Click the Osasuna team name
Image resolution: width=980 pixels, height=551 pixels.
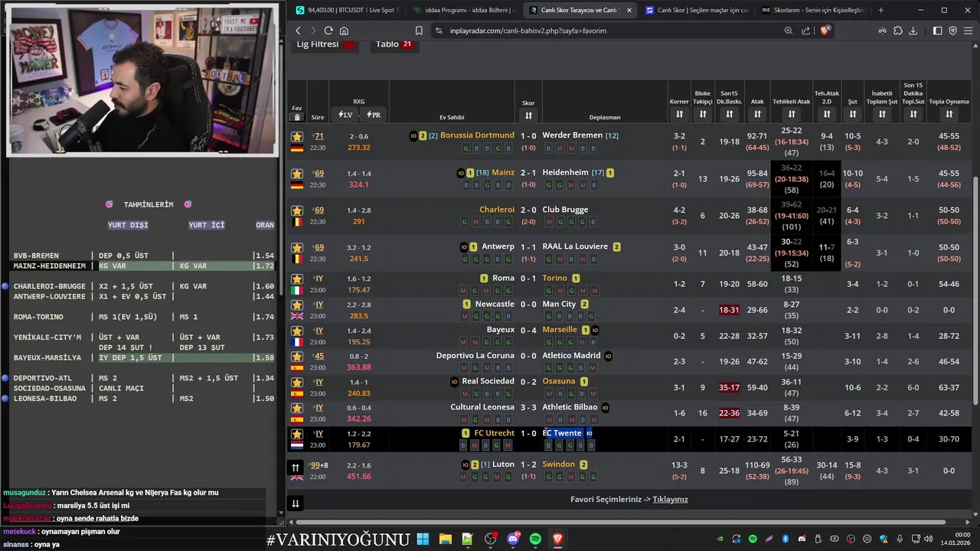tap(558, 381)
